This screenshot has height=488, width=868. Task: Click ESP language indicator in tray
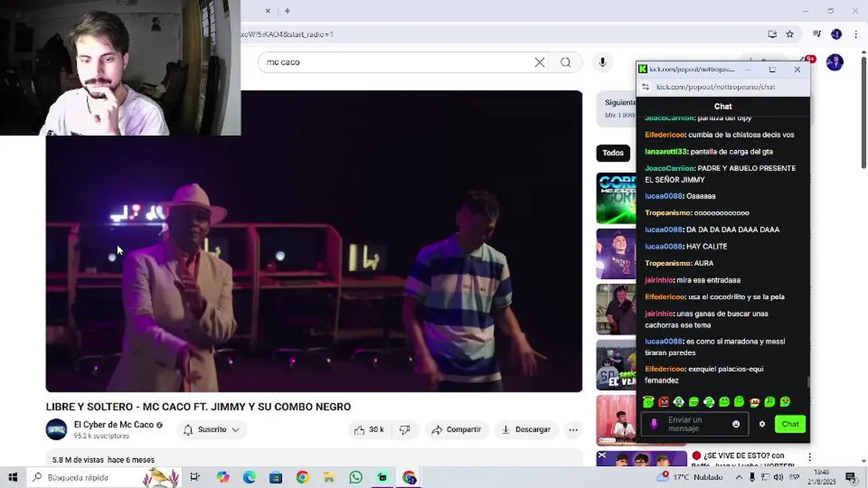[795, 477]
